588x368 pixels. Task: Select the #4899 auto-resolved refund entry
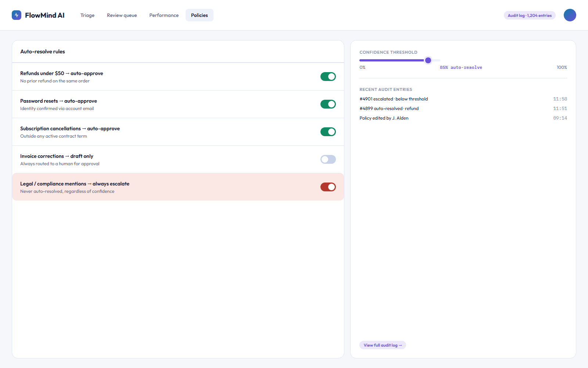tap(463, 109)
